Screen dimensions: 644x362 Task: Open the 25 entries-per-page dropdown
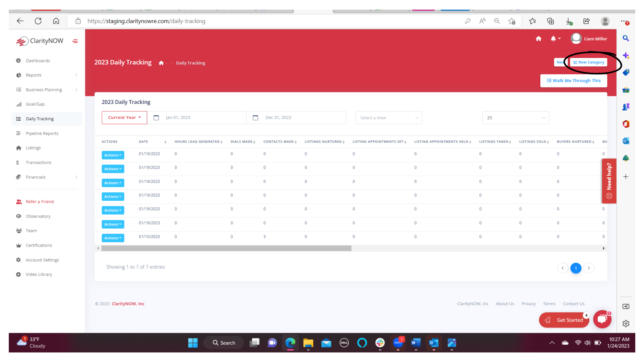(x=516, y=118)
